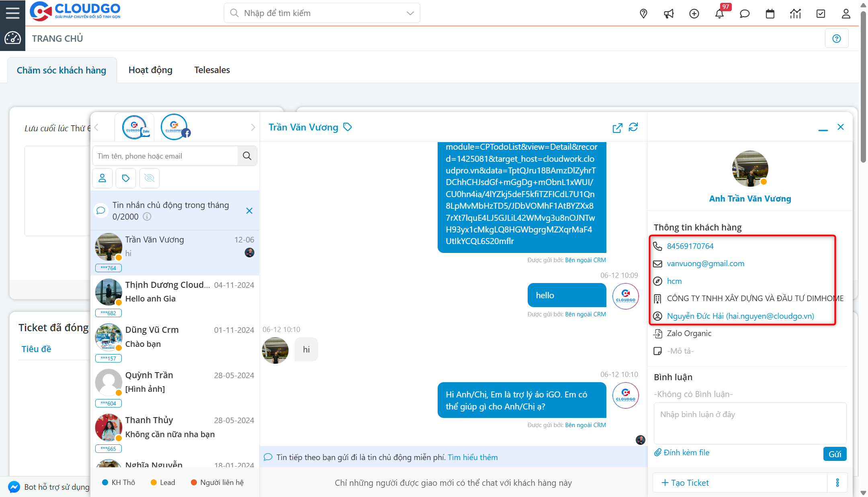
Task: Expand the next channel arrow in channel list
Action: (253, 127)
